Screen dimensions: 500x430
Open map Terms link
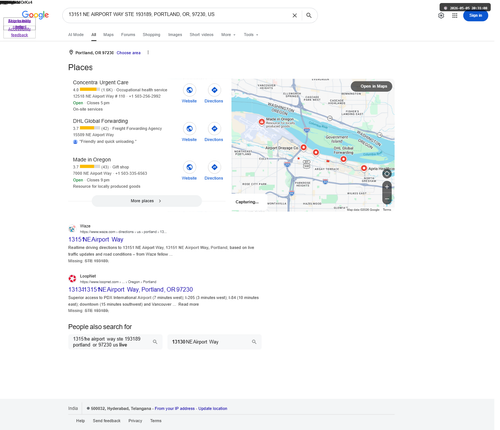(387, 210)
